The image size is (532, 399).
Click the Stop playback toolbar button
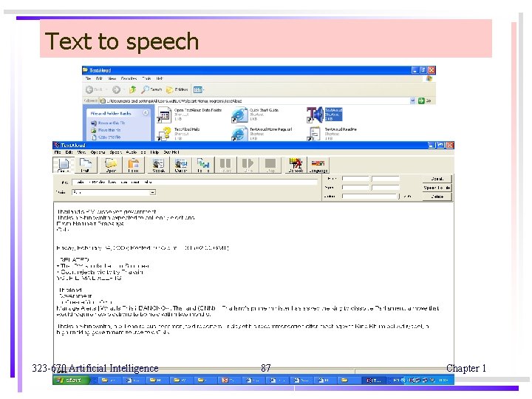point(270,166)
